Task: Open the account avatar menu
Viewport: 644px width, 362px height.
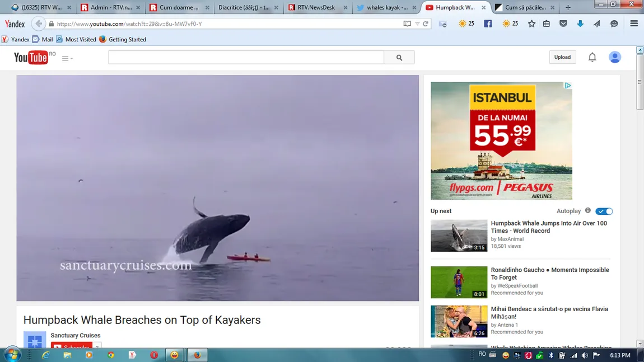Action: pos(615,57)
